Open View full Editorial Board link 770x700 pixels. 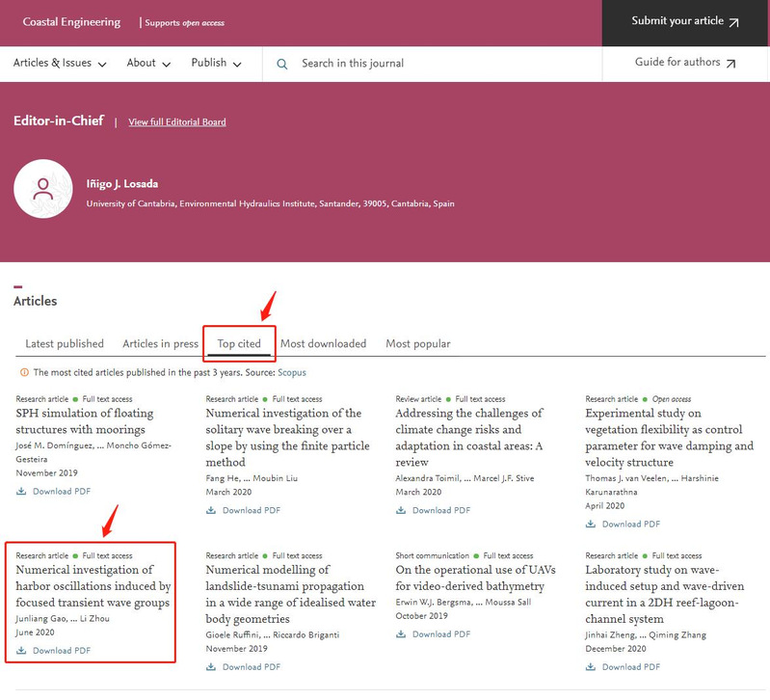pyautogui.click(x=177, y=122)
